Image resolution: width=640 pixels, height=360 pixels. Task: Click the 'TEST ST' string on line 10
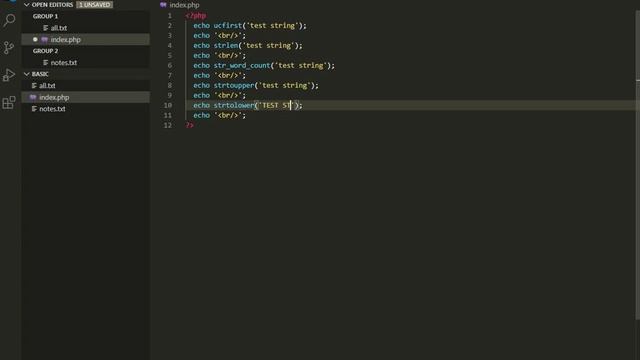pos(276,105)
